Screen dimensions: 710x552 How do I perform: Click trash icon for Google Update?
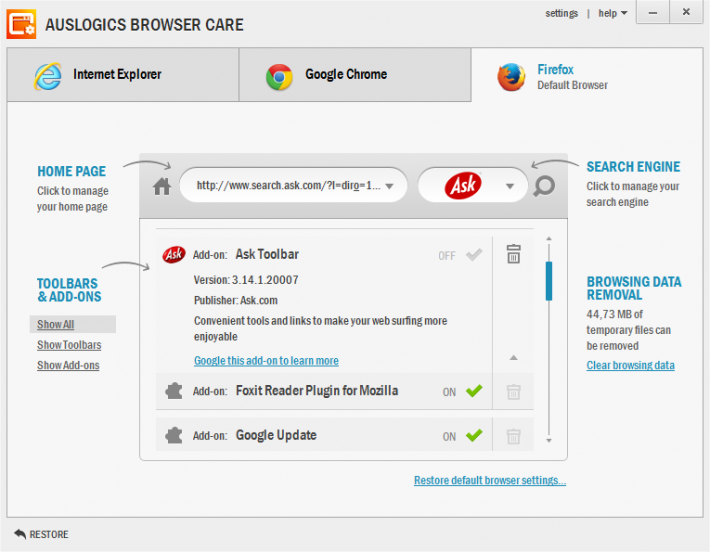coord(513,437)
